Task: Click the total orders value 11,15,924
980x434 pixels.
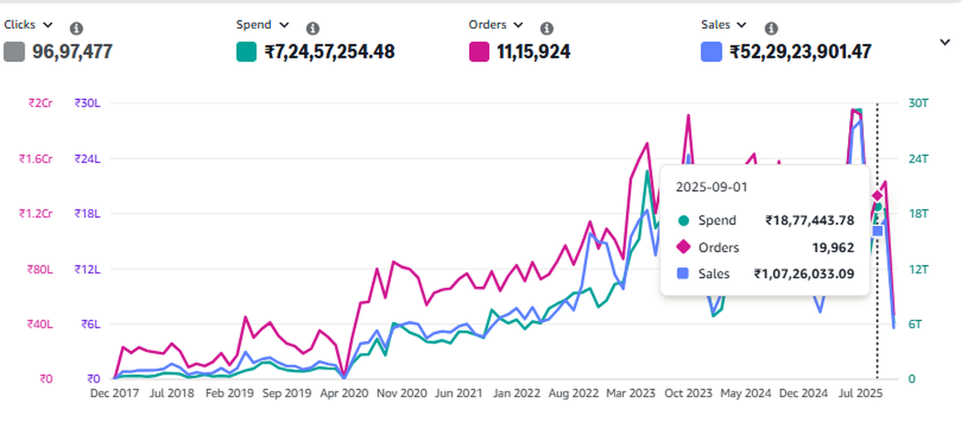Action: [533, 52]
